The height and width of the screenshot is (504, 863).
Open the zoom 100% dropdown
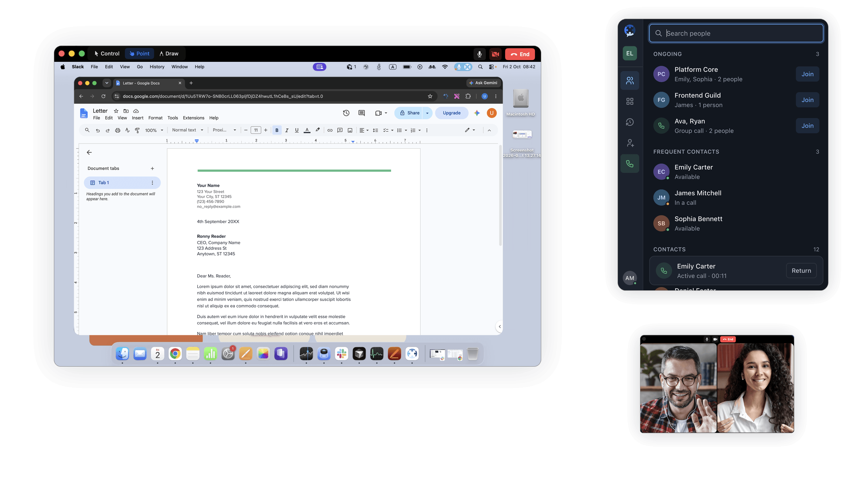pyautogui.click(x=154, y=130)
